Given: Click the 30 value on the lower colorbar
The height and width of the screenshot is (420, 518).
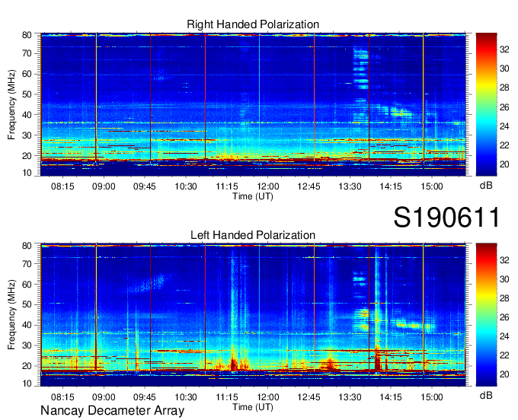Looking at the screenshot, I should [504, 279].
